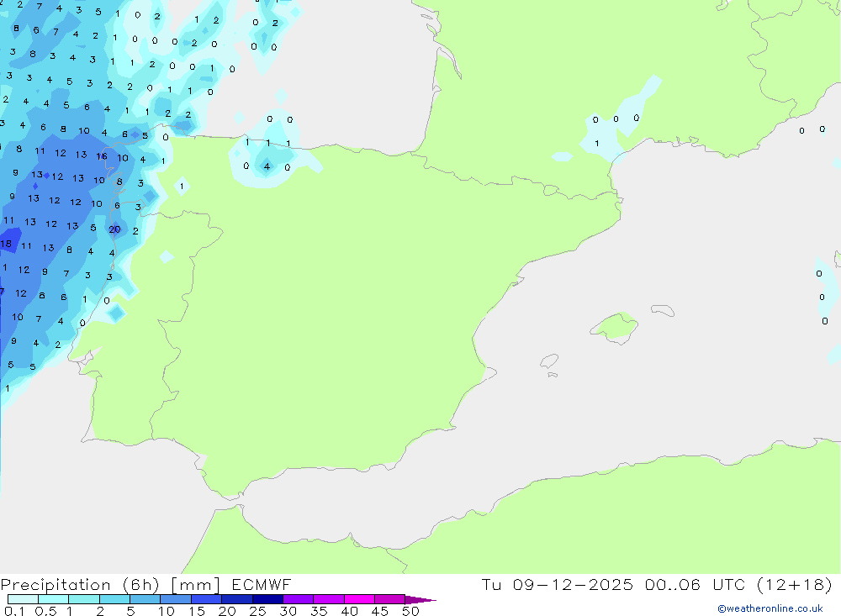This screenshot has width=841, height=616.
Task: Click the "(12+18)" forecast offset text
Action: click(x=795, y=584)
